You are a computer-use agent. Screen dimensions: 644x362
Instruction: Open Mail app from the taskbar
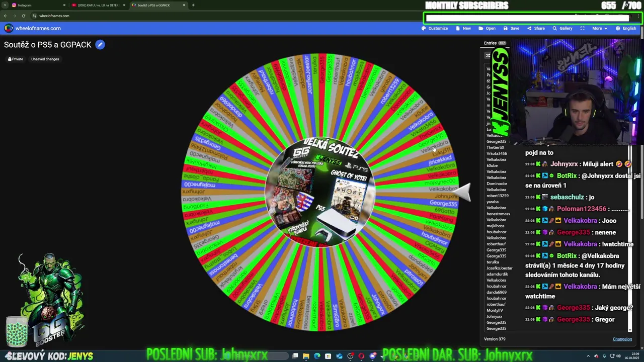[x=339, y=356]
